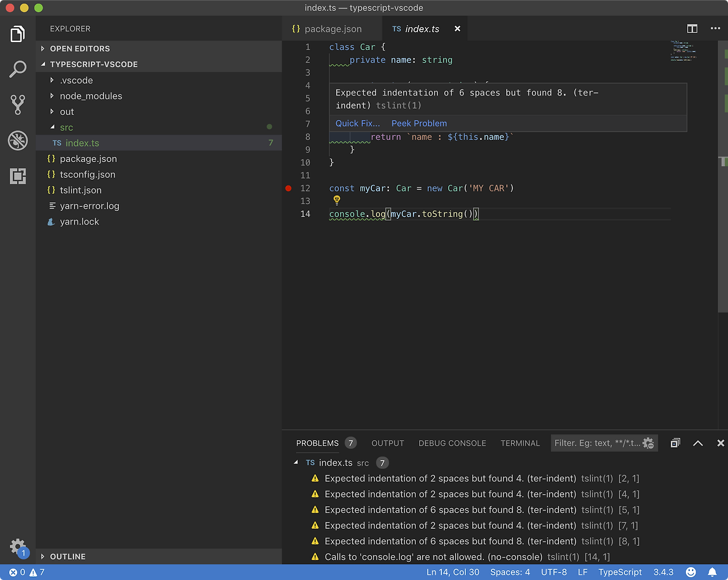Click the problems filter input field
This screenshot has height=580, width=728.
[x=597, y=443]
